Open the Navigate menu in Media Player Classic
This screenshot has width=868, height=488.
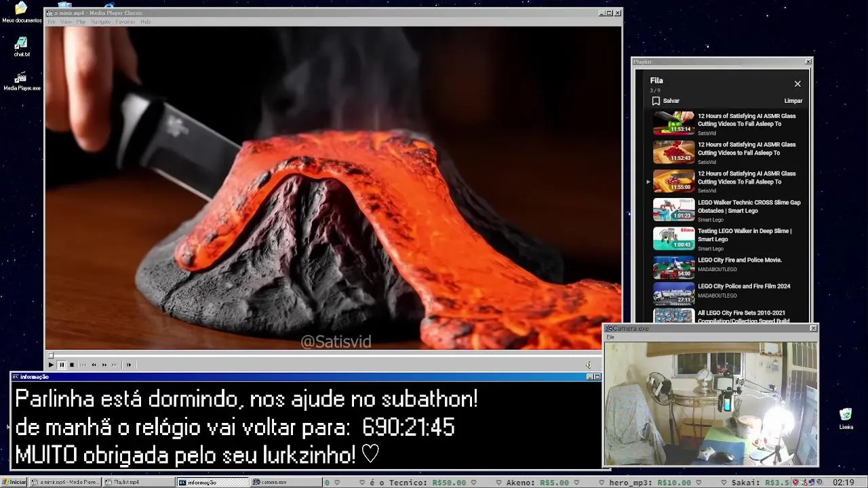click(x=100, y=22)
